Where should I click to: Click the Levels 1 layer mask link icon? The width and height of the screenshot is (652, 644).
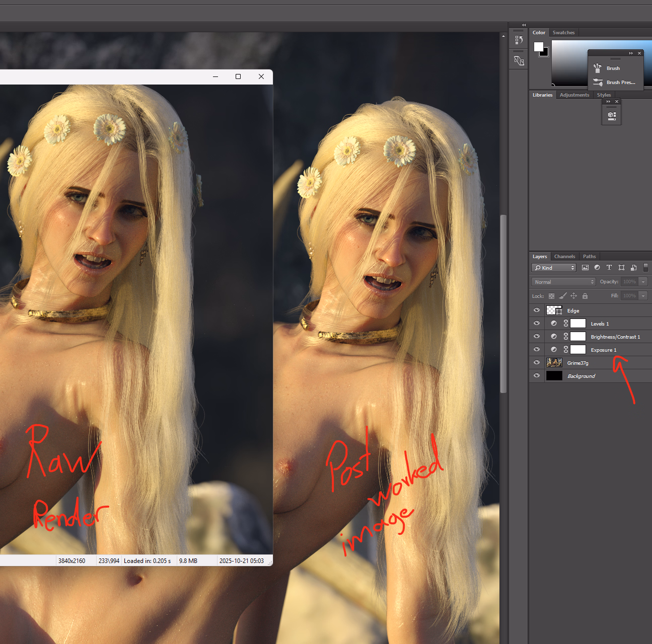(566, 324)
